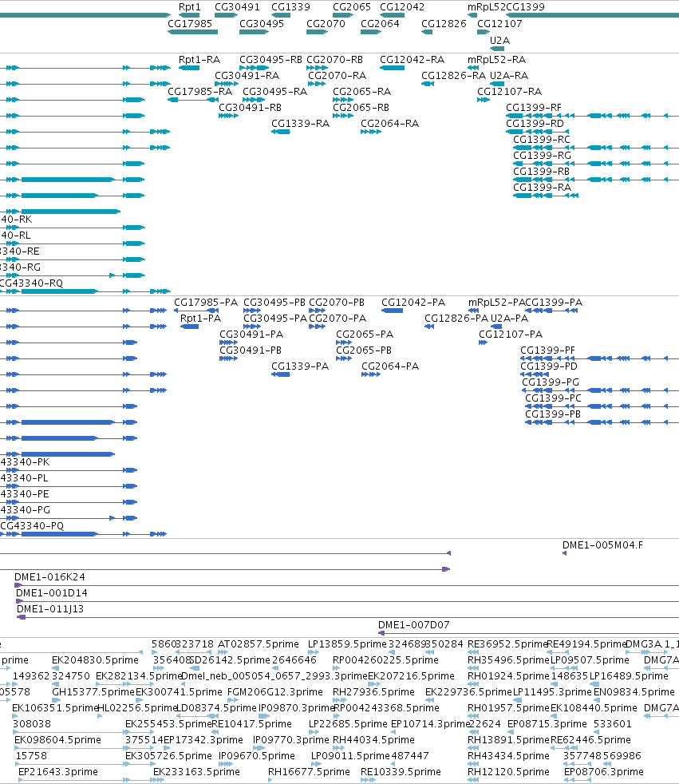
Task: Select protein U2A-PA
Action: click(509, 319)
